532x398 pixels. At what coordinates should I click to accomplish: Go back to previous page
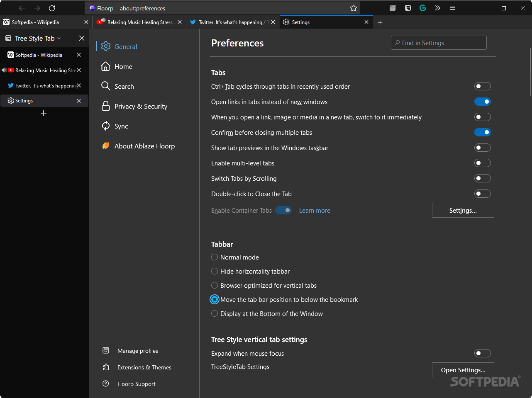pyautogui.click(x=22, y=8)
